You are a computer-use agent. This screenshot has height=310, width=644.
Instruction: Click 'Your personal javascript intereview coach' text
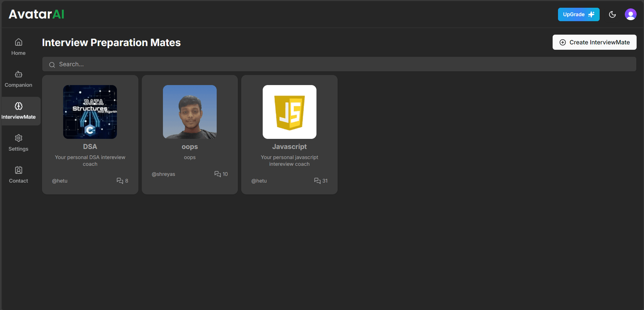pyautogui.click(x=290, y=161)
